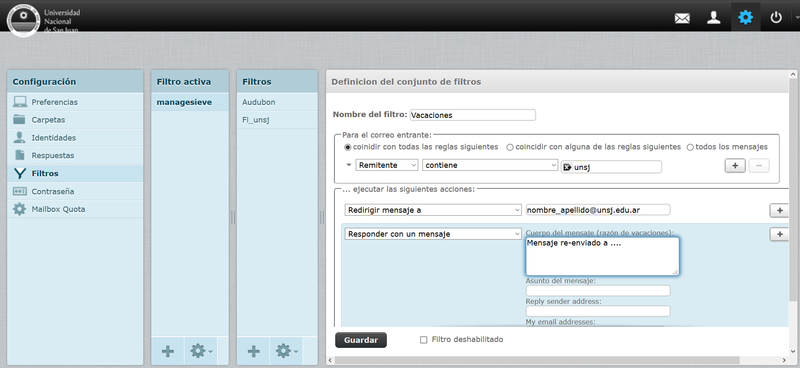800x368 pixels.
Task: Expand the rule's small arrow toggle
Action: pos(349,165)
